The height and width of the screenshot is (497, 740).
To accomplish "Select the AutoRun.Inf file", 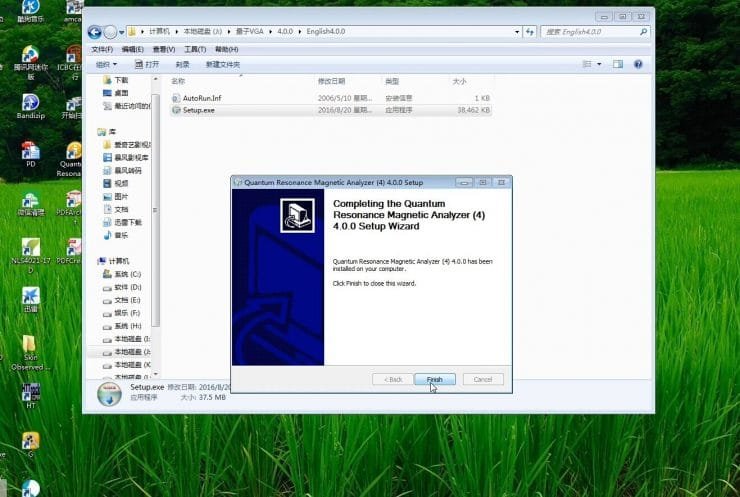I will (x=330, y=98).
